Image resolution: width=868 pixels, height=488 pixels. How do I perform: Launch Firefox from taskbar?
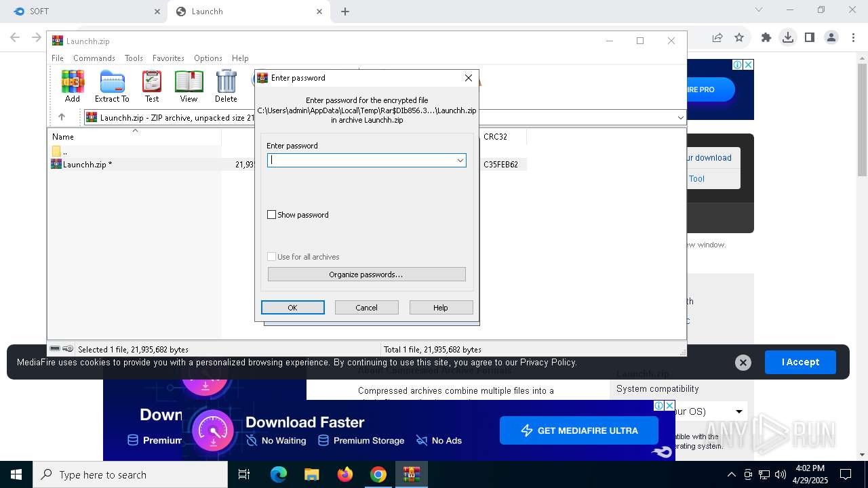(345, 474)
